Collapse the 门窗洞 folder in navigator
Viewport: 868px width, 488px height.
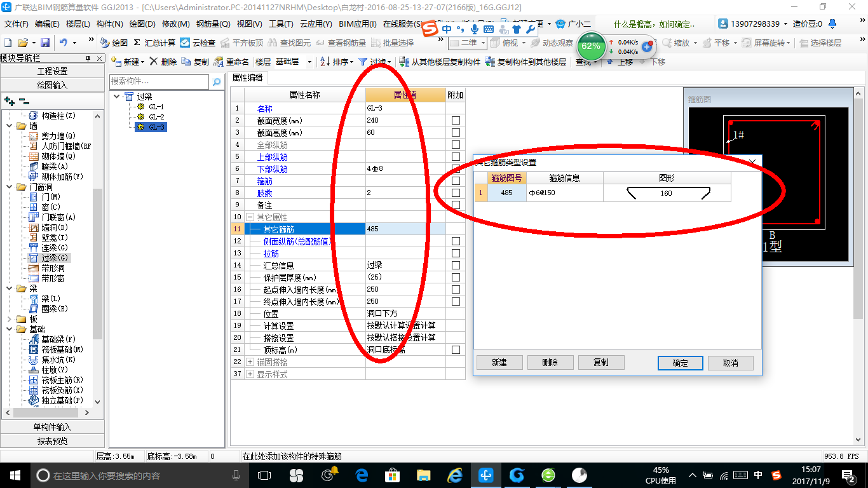10,187
